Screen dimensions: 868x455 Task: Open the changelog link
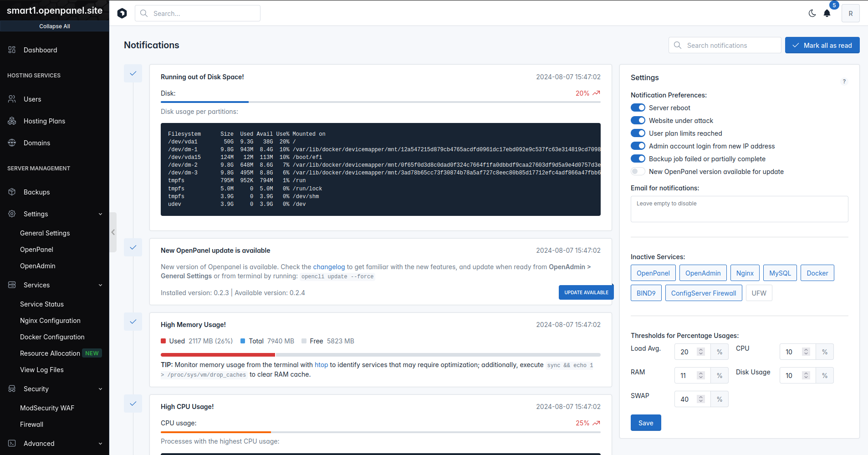coord(329,267)
